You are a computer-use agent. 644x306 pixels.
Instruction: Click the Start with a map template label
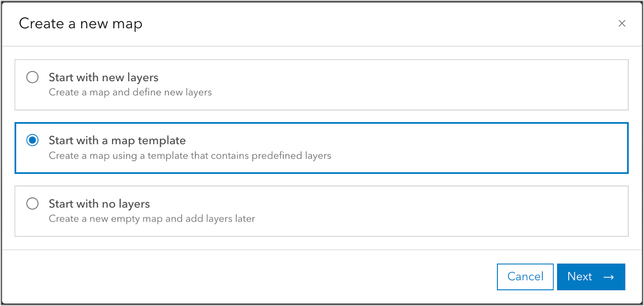pyautogui.click(x=116, y=140)
